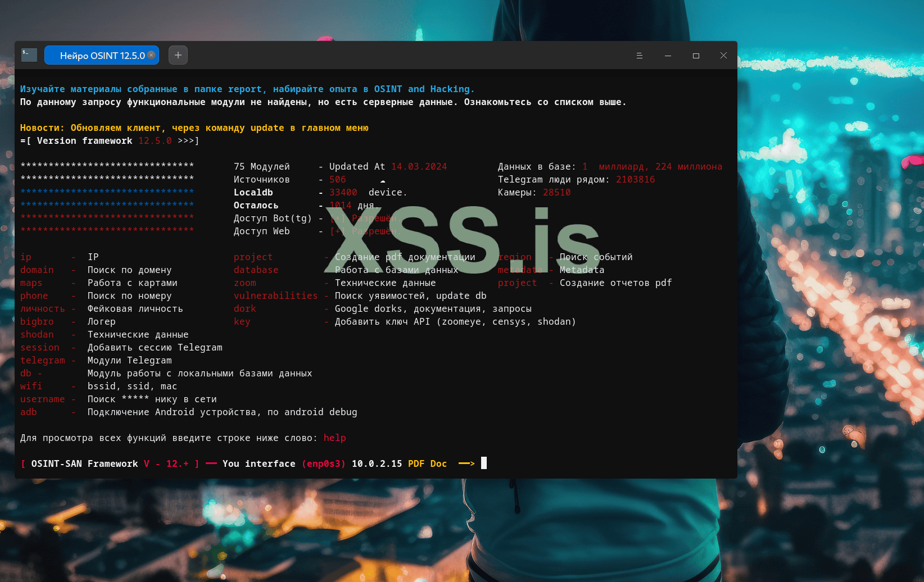Viewport: 924px width, 582px height.
Task: Select the Нейро OSINT 12.5.0 tab
Action: click(x=102, y=55)
